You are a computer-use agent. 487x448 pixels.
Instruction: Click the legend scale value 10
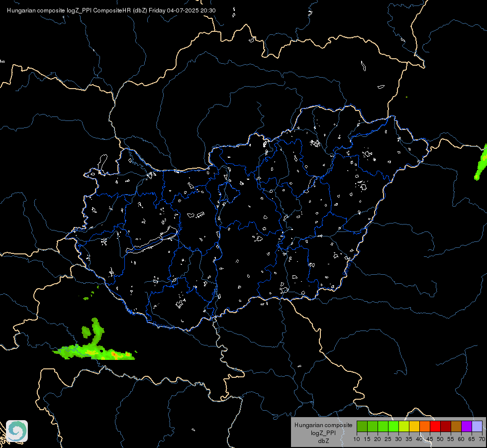pyautogui.click(x=357, y=440)
